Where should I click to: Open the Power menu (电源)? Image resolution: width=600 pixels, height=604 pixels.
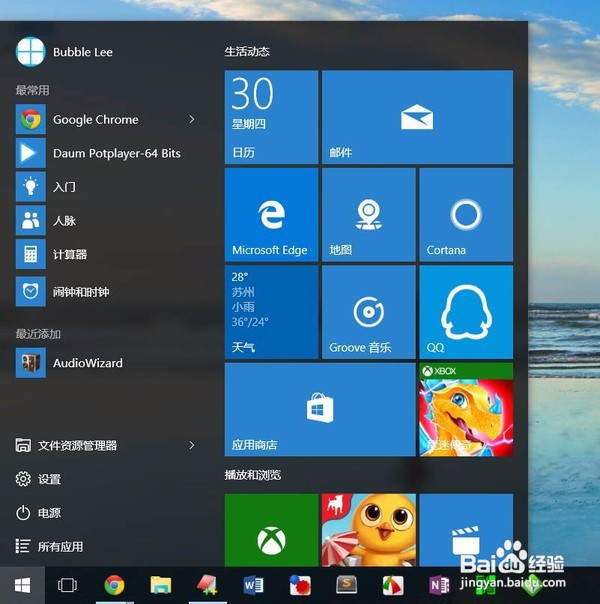coord(38,513)
